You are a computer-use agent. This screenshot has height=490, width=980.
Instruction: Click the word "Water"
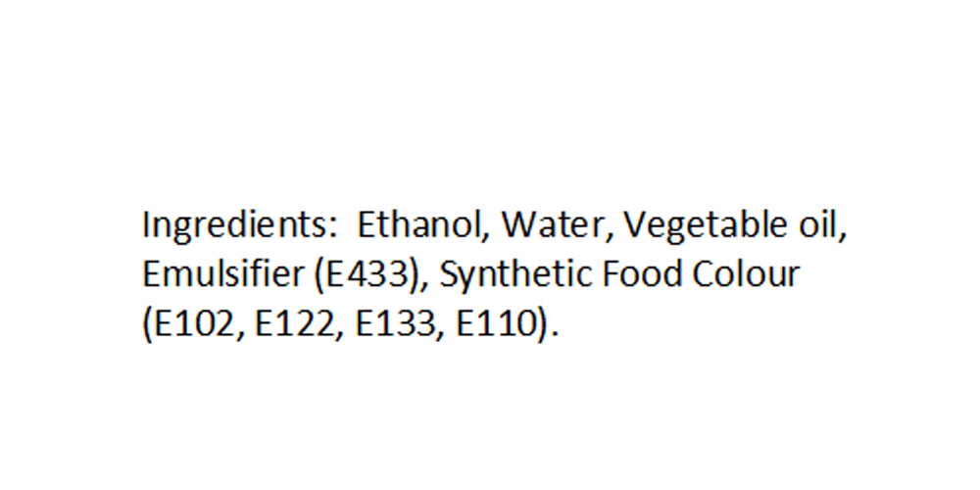(551, 225)
